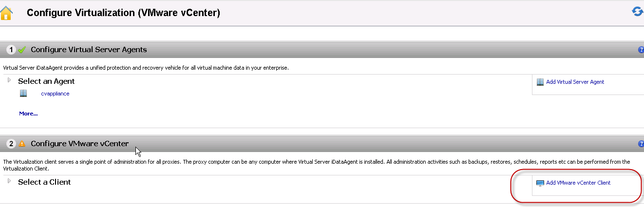The image size is (644, 210).
Task: Click the Add VMware vCenter Client monitor icon
Action: pyautogui.click(x=540, y=183)
